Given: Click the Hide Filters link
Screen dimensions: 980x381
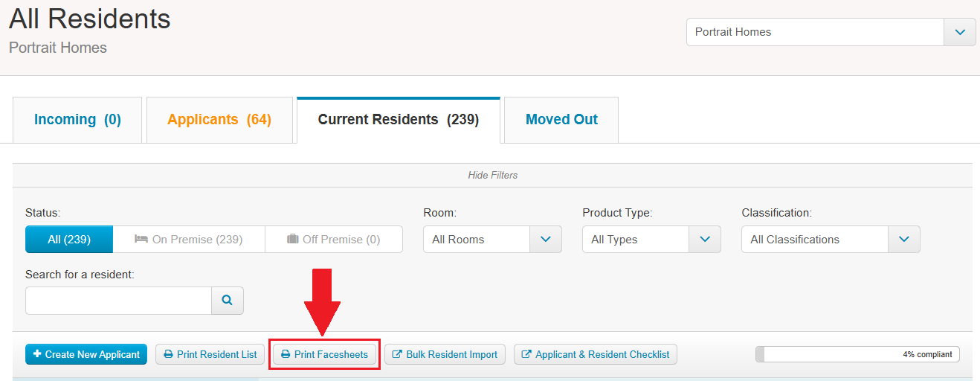Looking at the screenshot, I should (x=492, y=175).
